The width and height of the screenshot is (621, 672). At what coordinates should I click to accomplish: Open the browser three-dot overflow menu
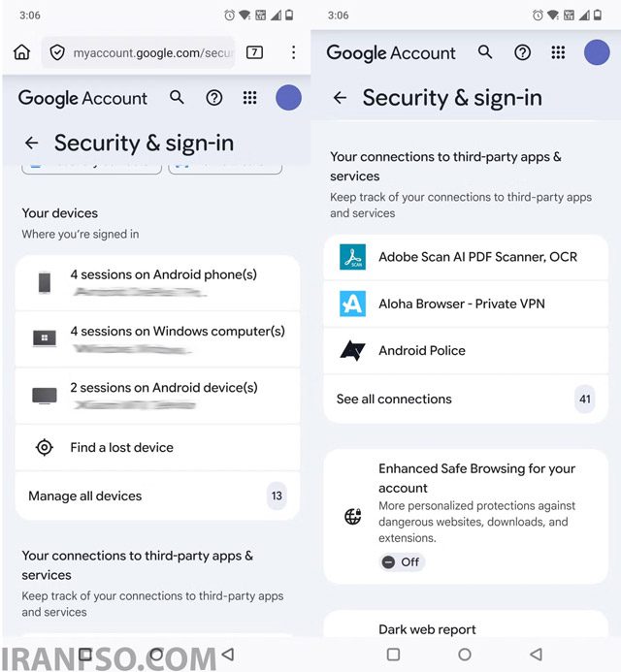coord(293,52)
